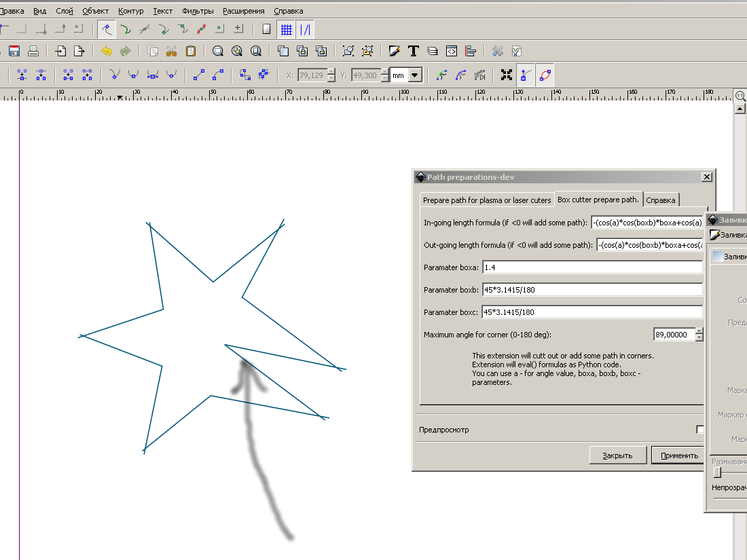Decrease maximum angle with down stepper
Viewport: 747px width, 560px height.
tap(699, 337)
